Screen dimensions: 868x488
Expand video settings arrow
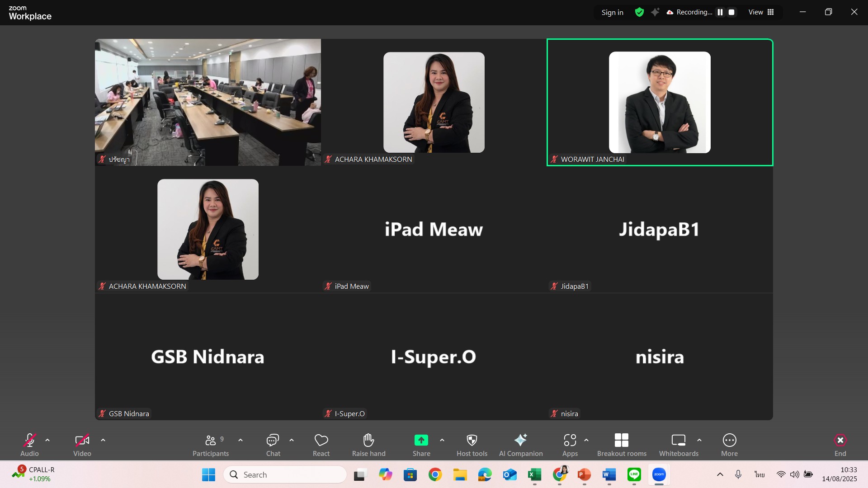(x=103, y=440)
